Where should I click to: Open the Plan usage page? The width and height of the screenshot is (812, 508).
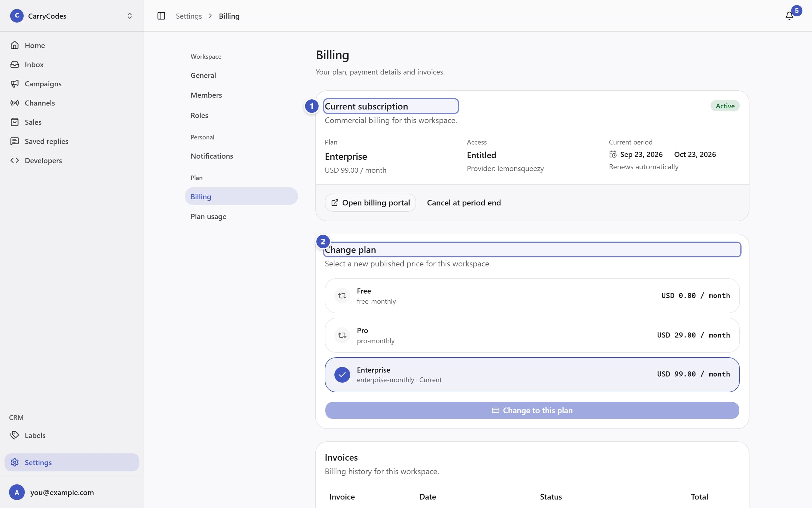tap(241, 216)
